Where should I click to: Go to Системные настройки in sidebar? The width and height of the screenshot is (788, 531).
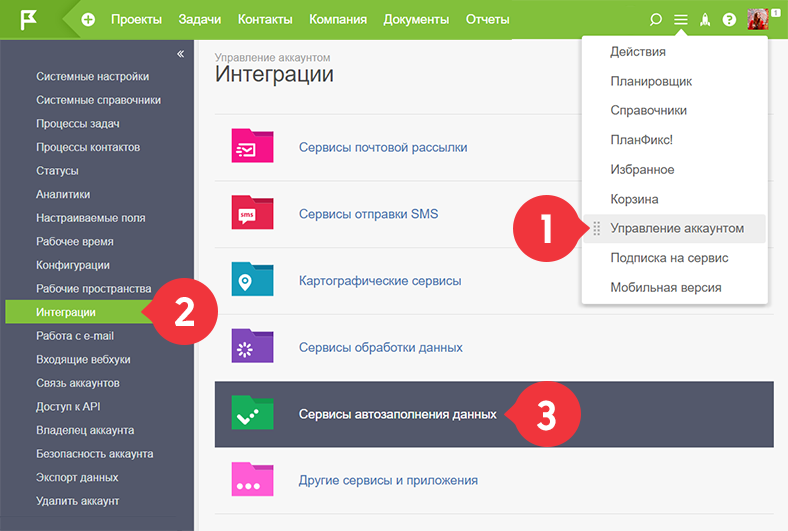[92, 77]
